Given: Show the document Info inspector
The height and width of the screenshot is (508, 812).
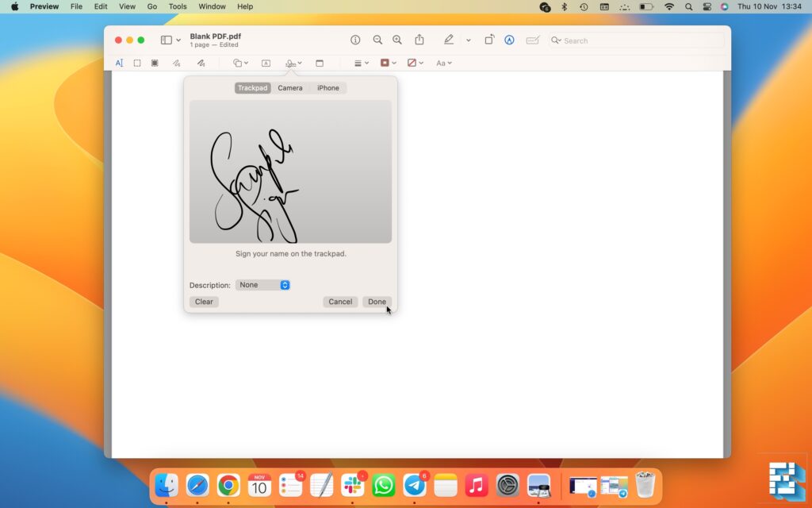Looking at the screenshot, I should [355, 40].
